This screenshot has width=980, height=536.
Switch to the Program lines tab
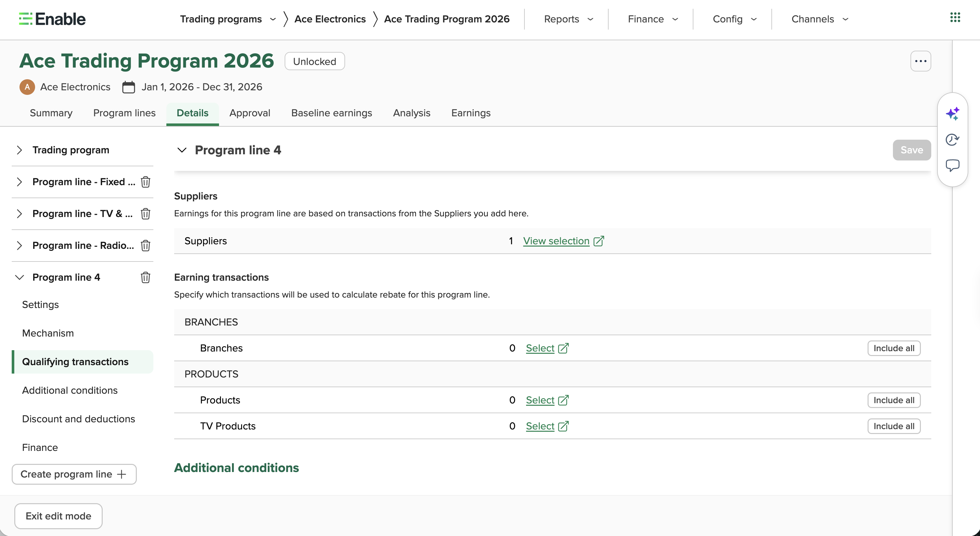[x=124, y=113]
